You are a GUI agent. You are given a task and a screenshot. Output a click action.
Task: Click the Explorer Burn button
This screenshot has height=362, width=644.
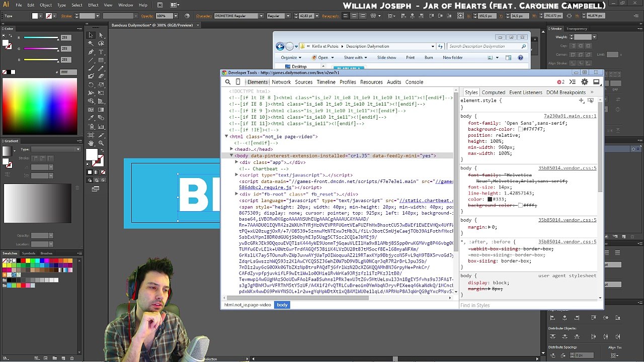click(x=429, y=57)
